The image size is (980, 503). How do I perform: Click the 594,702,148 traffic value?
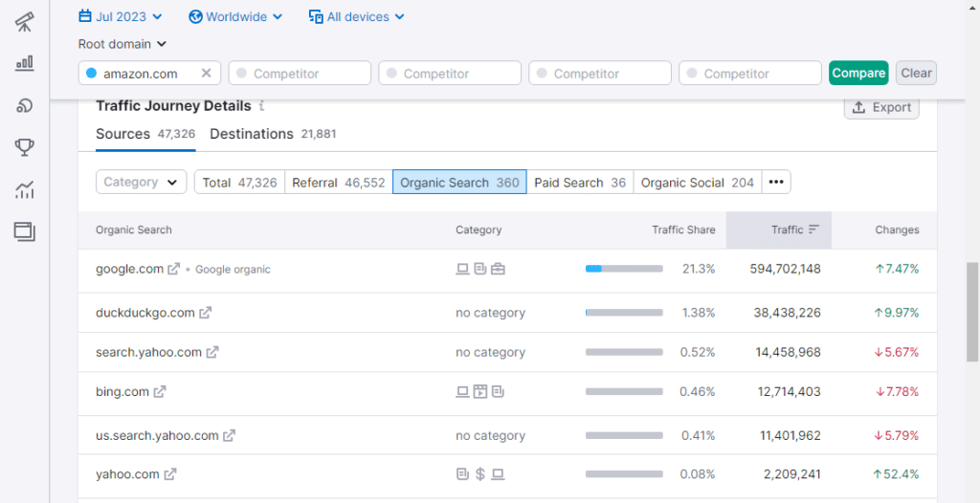click(x=785, y=269)
